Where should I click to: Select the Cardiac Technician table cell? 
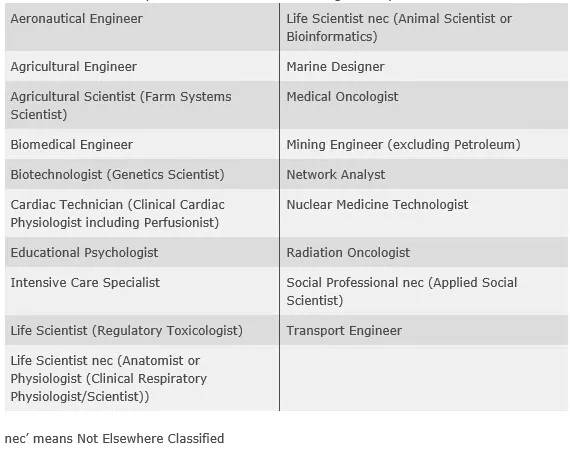pos(142,213)
